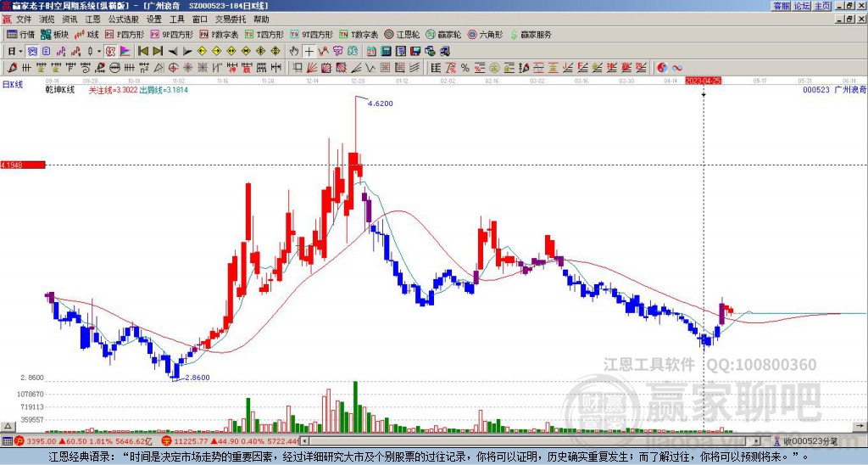This screenshot has width=868, height=465.
Task: Open the 浏览 menu
Action: pyautogui.click(x=47, y=20)
